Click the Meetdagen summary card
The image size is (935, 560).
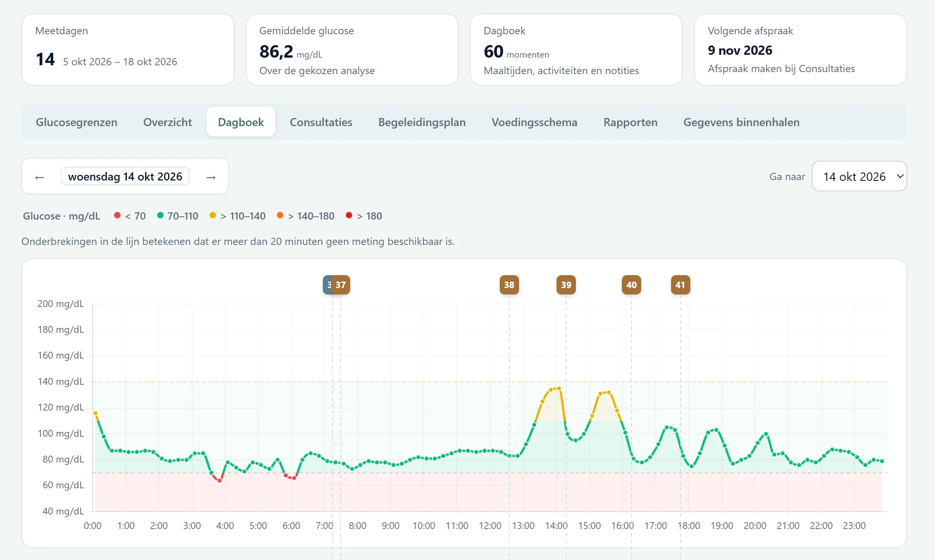click(128, 50)
